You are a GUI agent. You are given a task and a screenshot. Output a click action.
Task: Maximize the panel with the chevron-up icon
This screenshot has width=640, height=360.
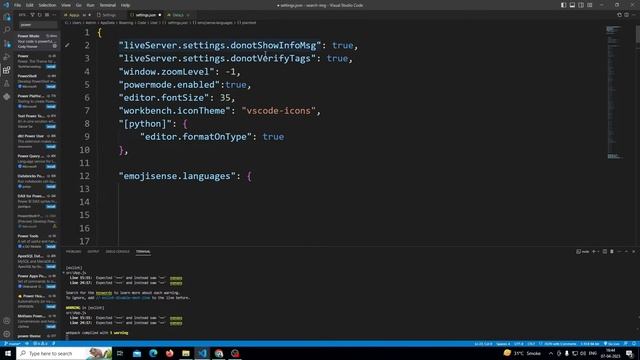[627, 251]
